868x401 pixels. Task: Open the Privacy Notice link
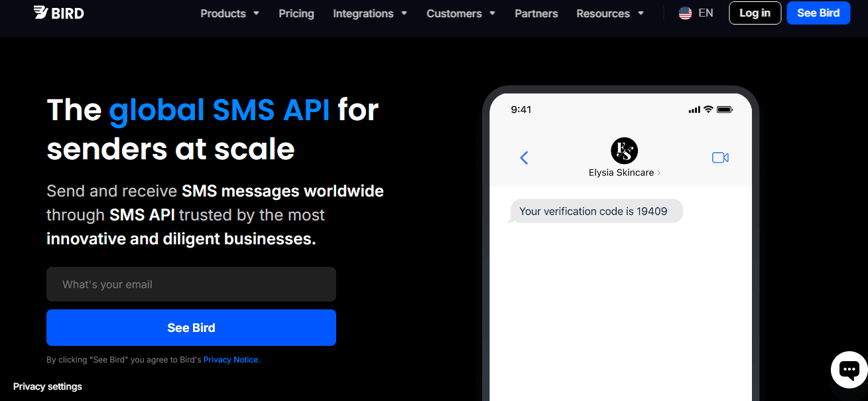tap(231, 360)
